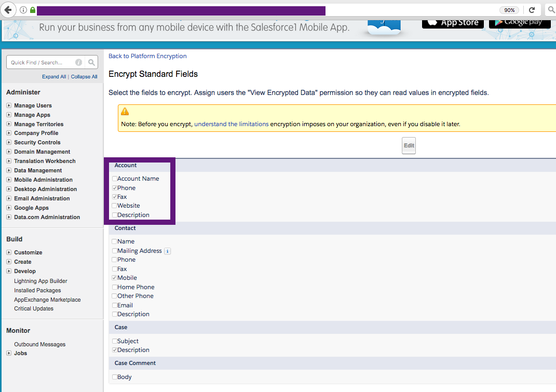Click the Mailing Address info icon
This screenshot has height=392, width=556.
point(167,251)
